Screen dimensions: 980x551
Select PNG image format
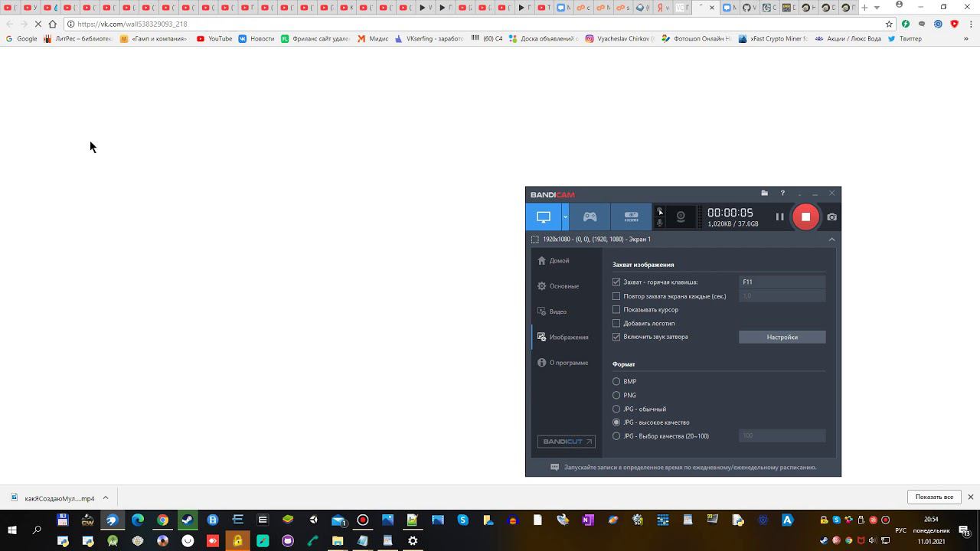(616, 396)
